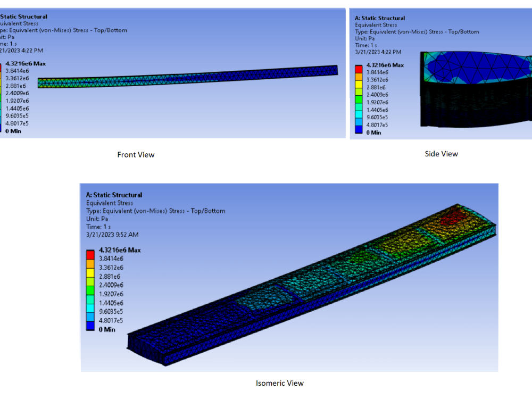Click 'Unit: Pa' in Side View

click(x=365, y=39)
